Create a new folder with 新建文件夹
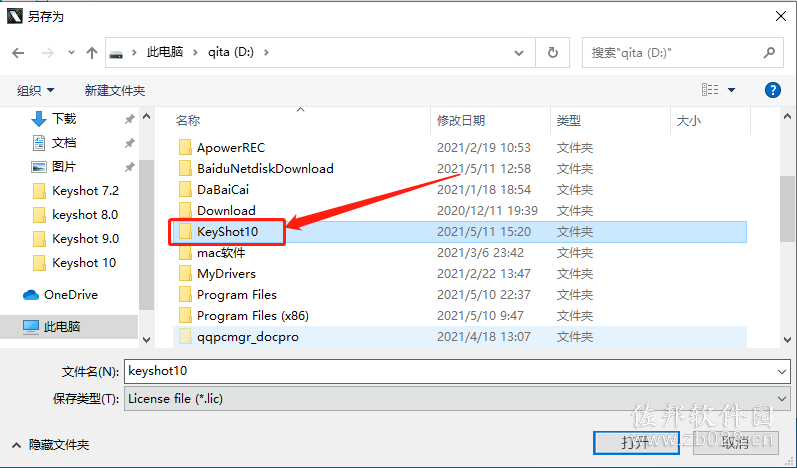 click(x=115, y=91)
